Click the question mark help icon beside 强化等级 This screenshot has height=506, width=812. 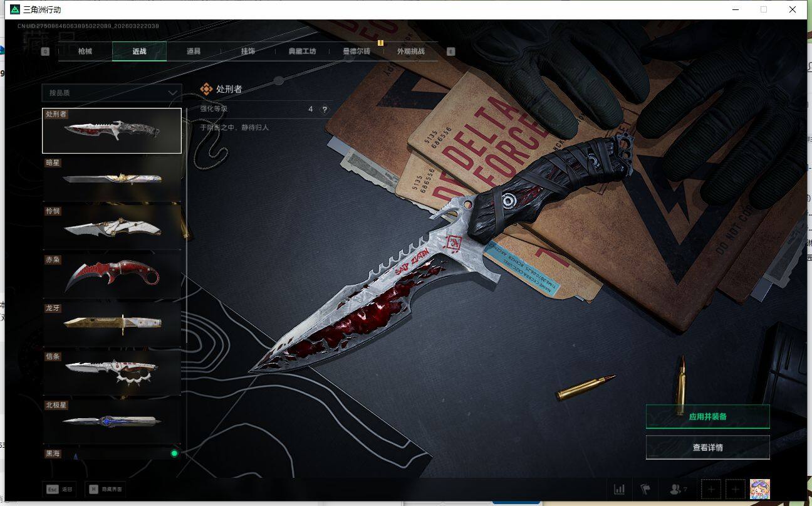click(325, 109)
